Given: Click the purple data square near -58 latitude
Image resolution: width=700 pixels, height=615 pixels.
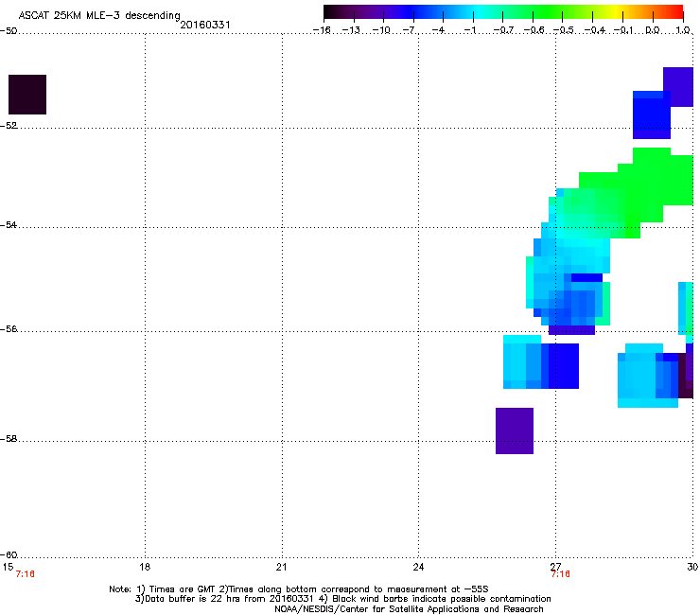Looking at the screenshot, I should (515, 431).
